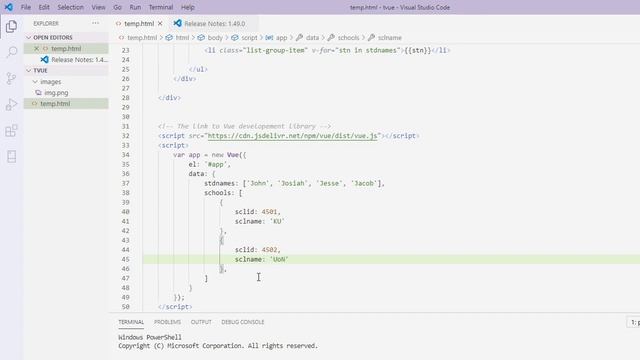Close the temp.html editor tab
Viewport: 640px width, 360px height.
(160, 24)
